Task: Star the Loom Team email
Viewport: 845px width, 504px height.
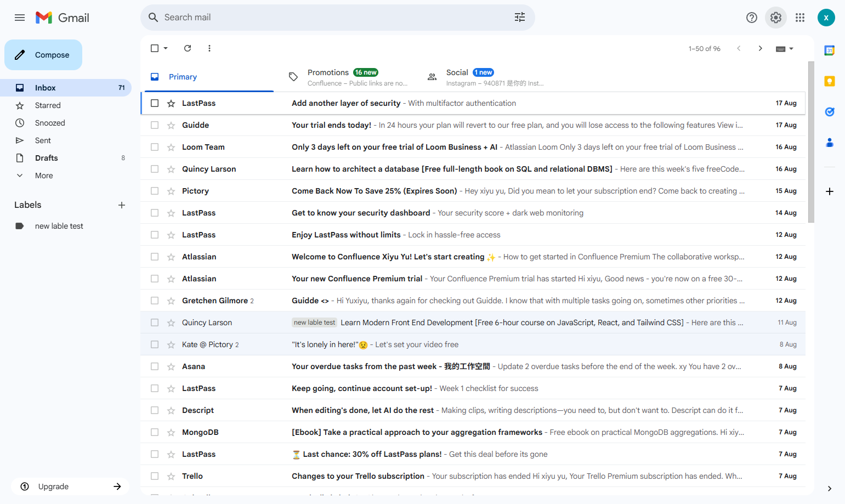Action: pos(171,147)
